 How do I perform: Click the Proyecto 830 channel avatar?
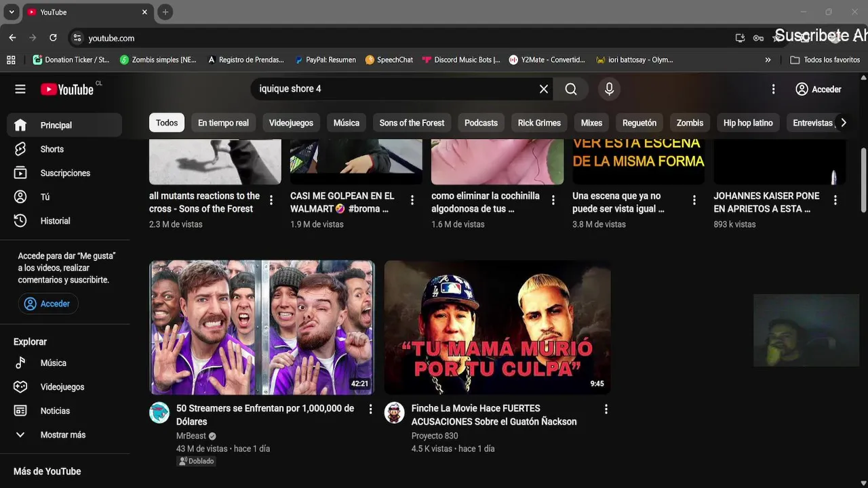(395, 413)
